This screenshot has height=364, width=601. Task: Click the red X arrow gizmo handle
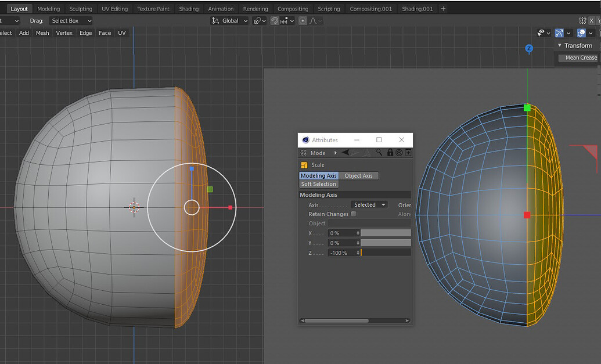coord(230,208)
